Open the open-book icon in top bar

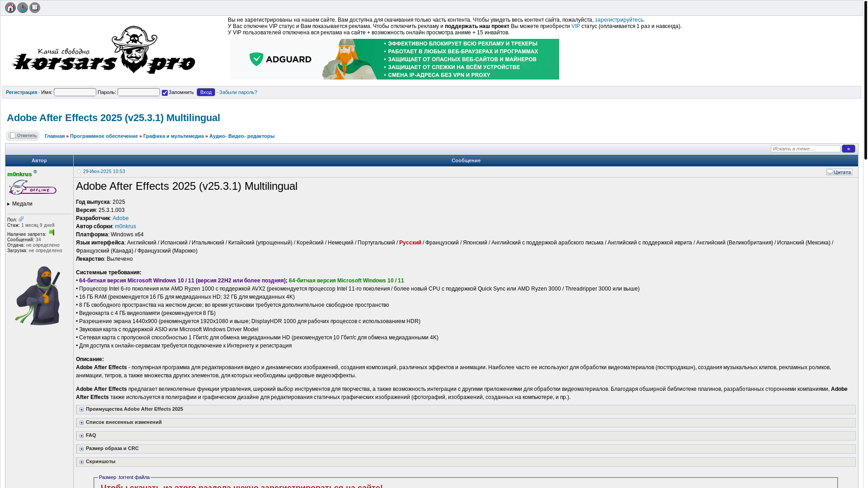pyautogui.click(x=35, y=8)
